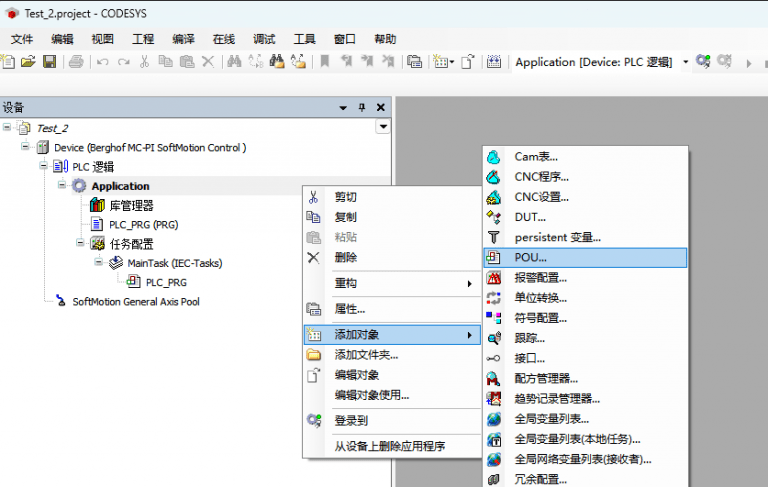Open the 编译 menu in menu bar
The image size is (768, 487).
pos(183,39)
